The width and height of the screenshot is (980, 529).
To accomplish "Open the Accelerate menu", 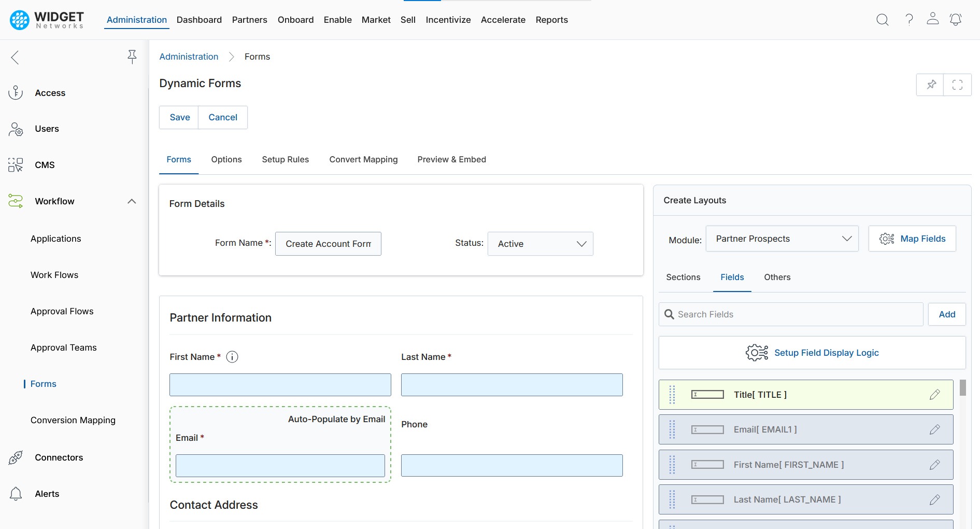I will tap(503, 20).
